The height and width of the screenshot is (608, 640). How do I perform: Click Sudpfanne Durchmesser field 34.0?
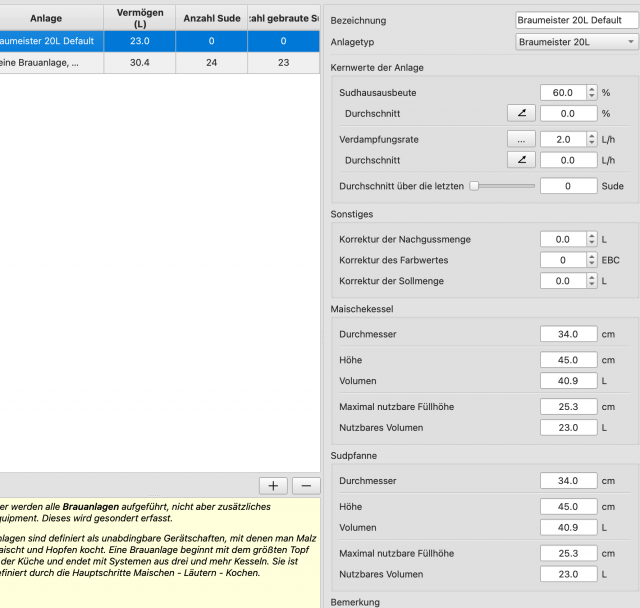point(569,481)
